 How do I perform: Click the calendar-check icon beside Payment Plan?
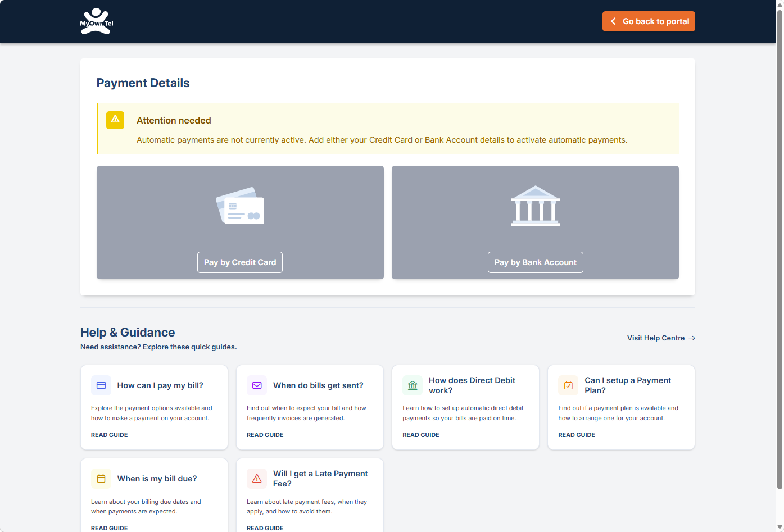pyautogui.click(x=568, y=385)
